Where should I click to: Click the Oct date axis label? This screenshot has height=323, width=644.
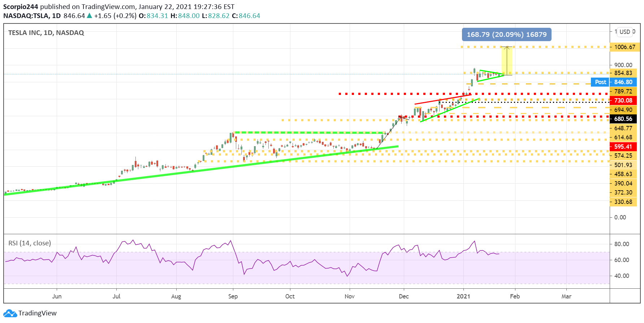290,296
